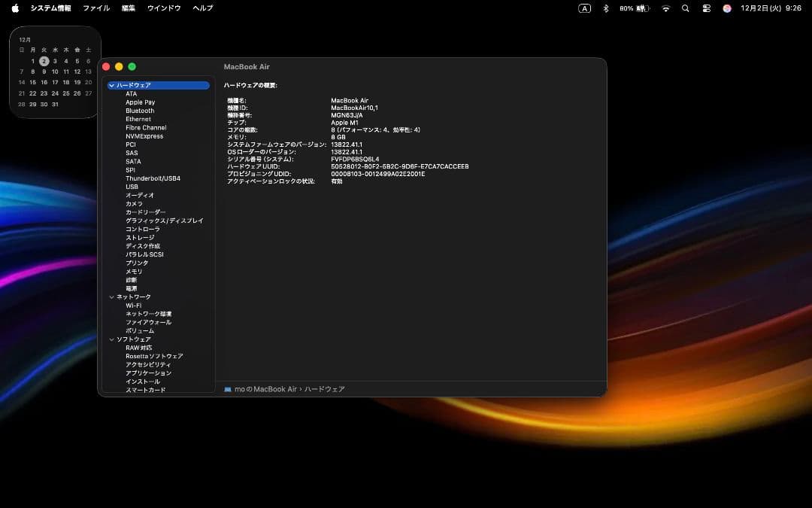Open Spotlight search from the menu bar
Screen dimensions: 812x508
pyautogui.click(x=685, y=8)
